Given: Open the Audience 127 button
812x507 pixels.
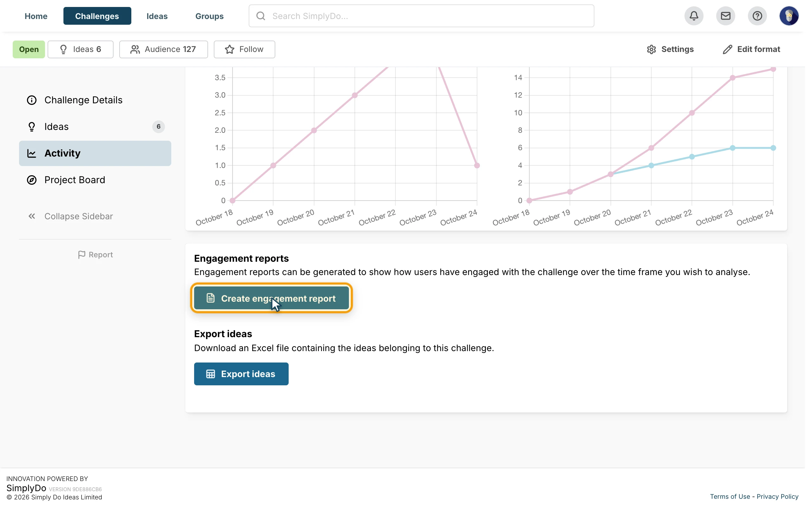Looking at the screenshot, I should point(163,49).
